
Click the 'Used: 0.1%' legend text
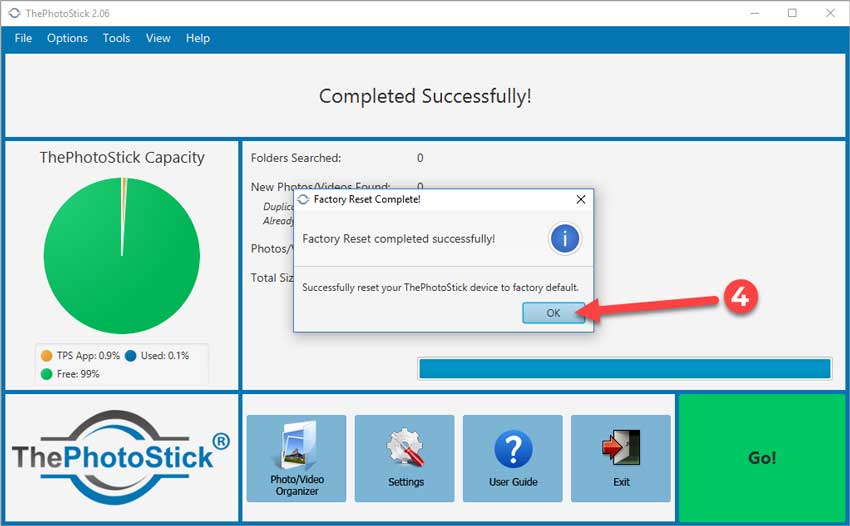click(165, 356)
